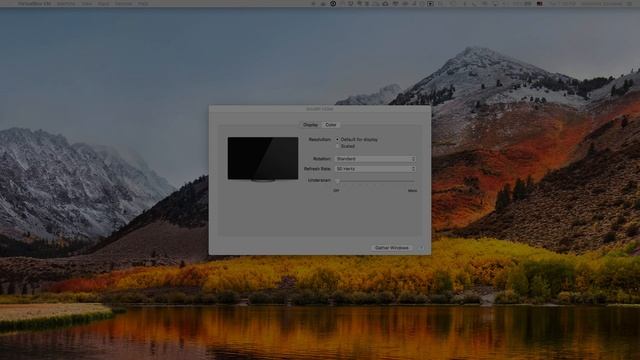Open the Rotation dropdown

point(376,159)
